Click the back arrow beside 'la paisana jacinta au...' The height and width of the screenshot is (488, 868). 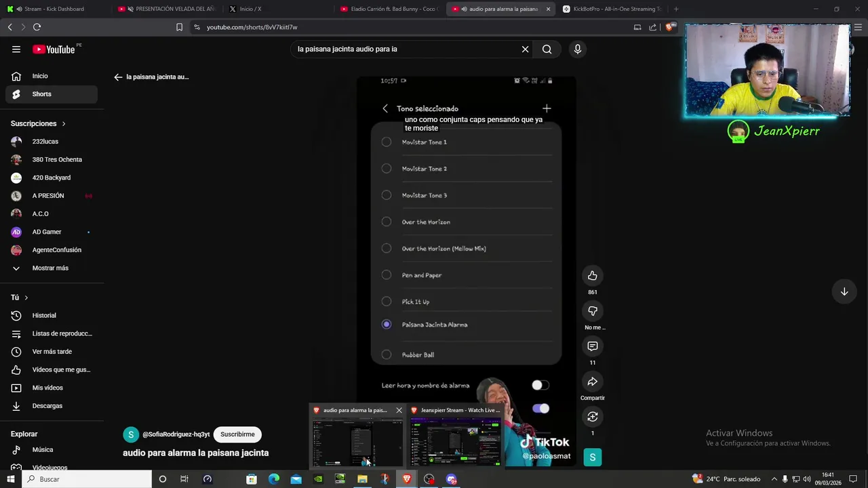coord(118,77)
